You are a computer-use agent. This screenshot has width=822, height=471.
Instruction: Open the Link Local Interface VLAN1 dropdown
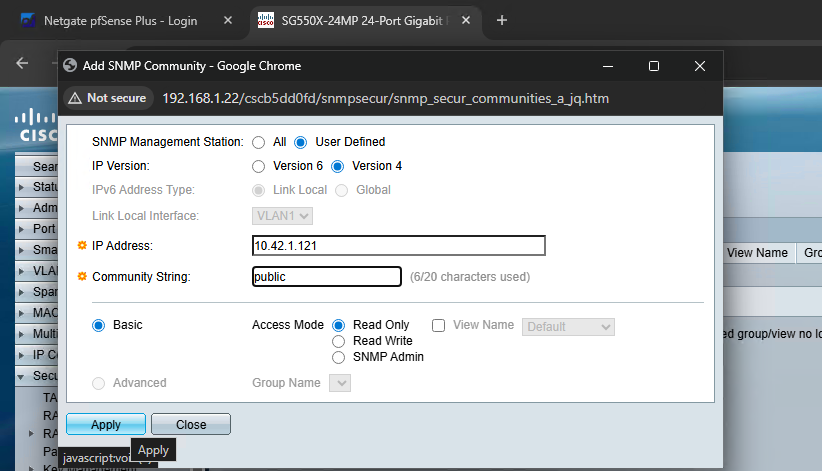283,216
